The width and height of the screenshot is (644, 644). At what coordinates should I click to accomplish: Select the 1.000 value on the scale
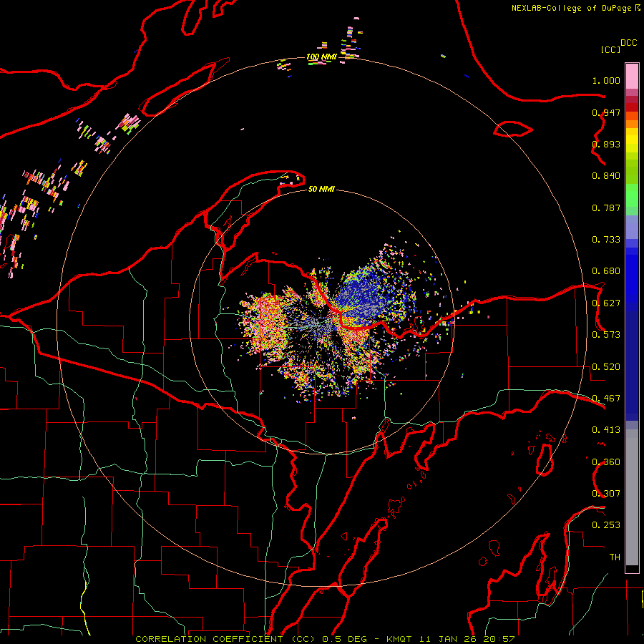606,80
